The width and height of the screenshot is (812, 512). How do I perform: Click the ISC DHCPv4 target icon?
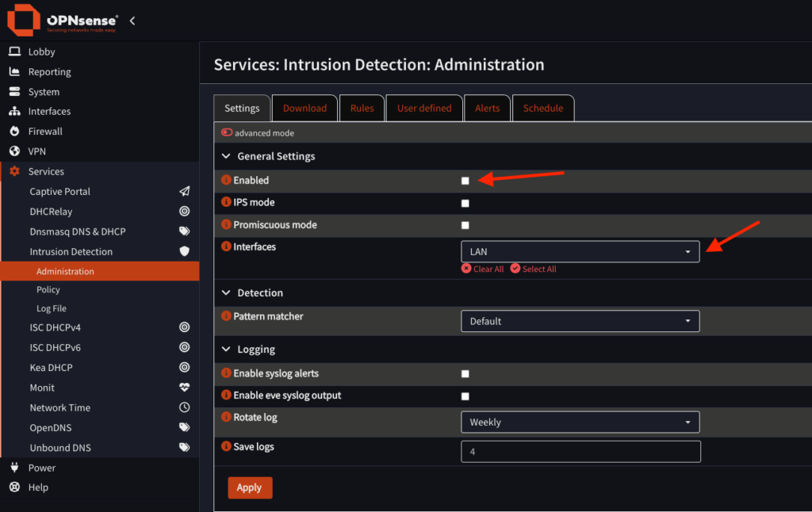click(184, 327)
